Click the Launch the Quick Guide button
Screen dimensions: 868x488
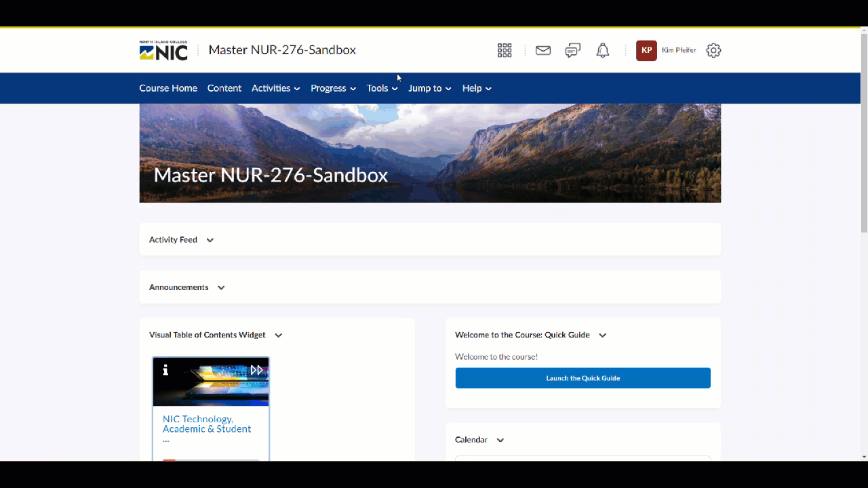click(583, 378)
